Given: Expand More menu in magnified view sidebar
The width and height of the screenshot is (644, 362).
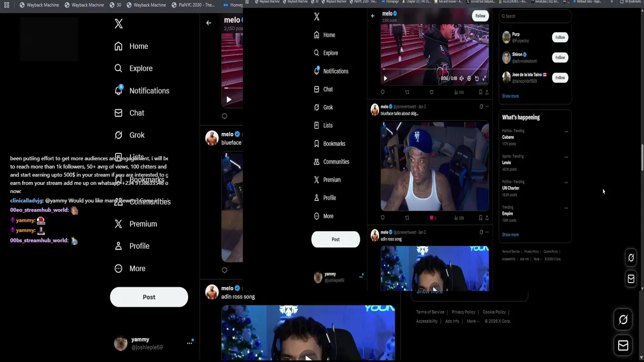Looking at the screenshot, I should click(130, 268).
